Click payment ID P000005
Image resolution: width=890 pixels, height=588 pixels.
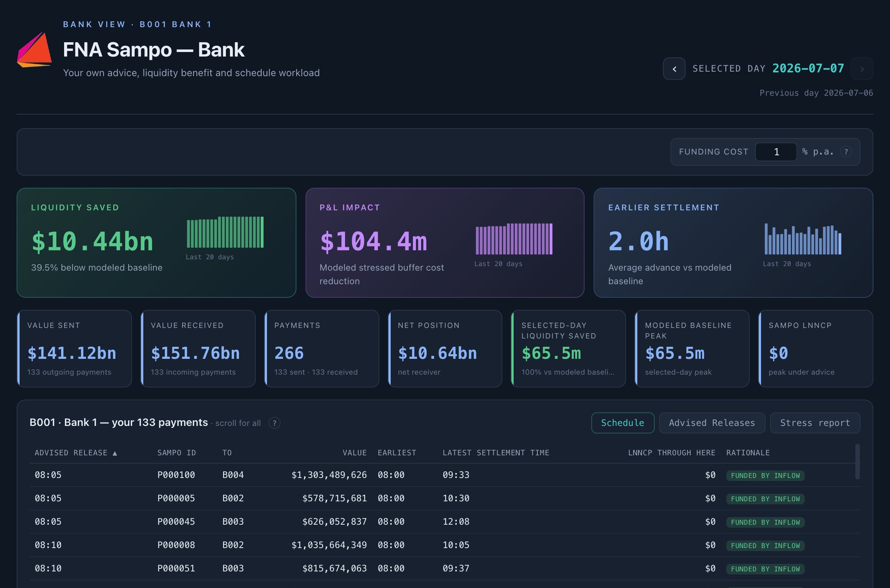pyautogui.click(x=176, y=498)
